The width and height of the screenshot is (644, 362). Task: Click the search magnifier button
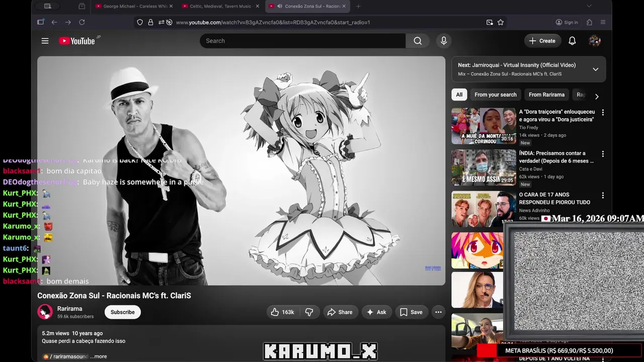point(418,41)
